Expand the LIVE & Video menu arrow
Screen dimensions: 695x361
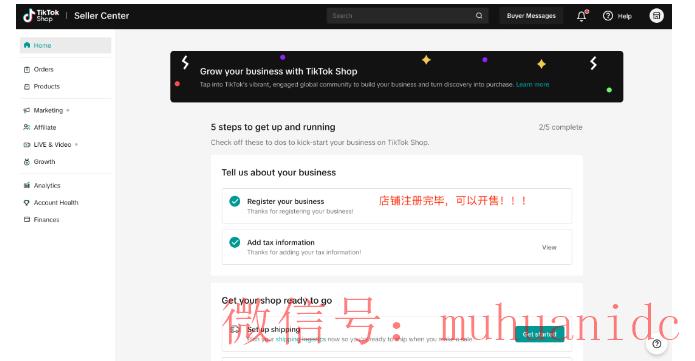pyautogui.click(x=76, y=145)
